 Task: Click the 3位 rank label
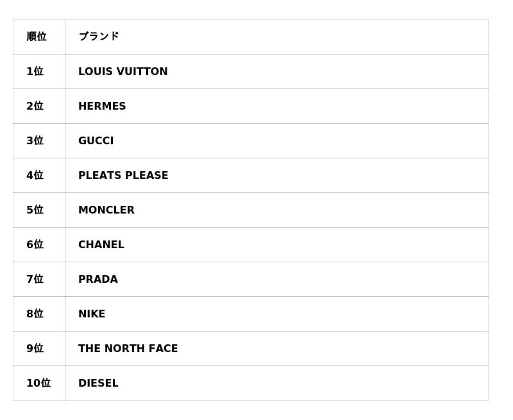(x=35, y=141)
